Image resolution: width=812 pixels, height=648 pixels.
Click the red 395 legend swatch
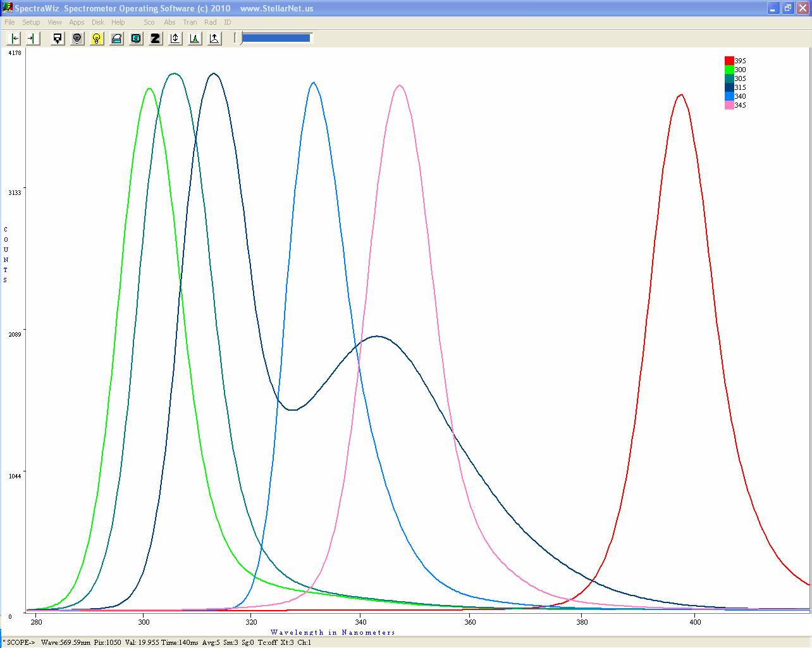tap(729, 61)
